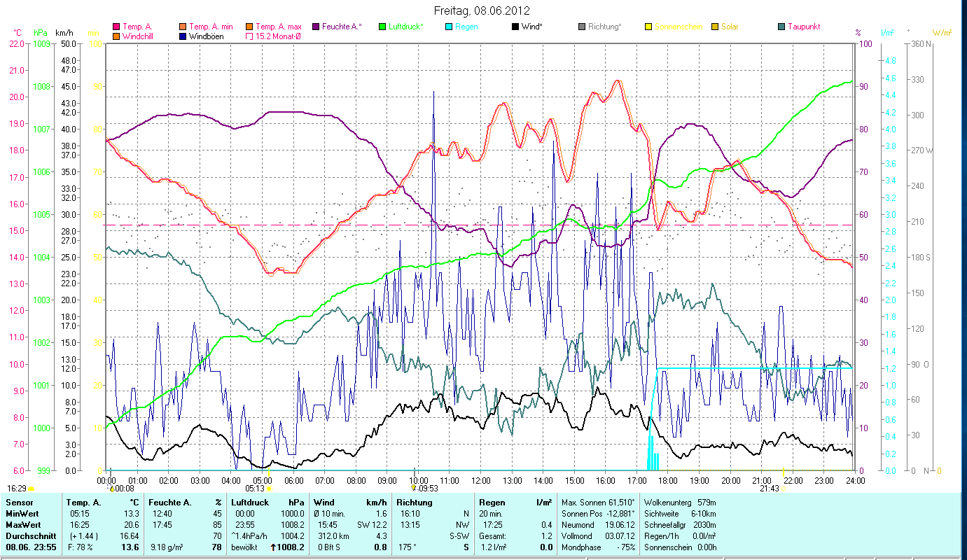Image resolution: width=967 pixels, height=560 pixels.
Task: Click the minimum pressure value 1000.0
Action: [292, 514]
